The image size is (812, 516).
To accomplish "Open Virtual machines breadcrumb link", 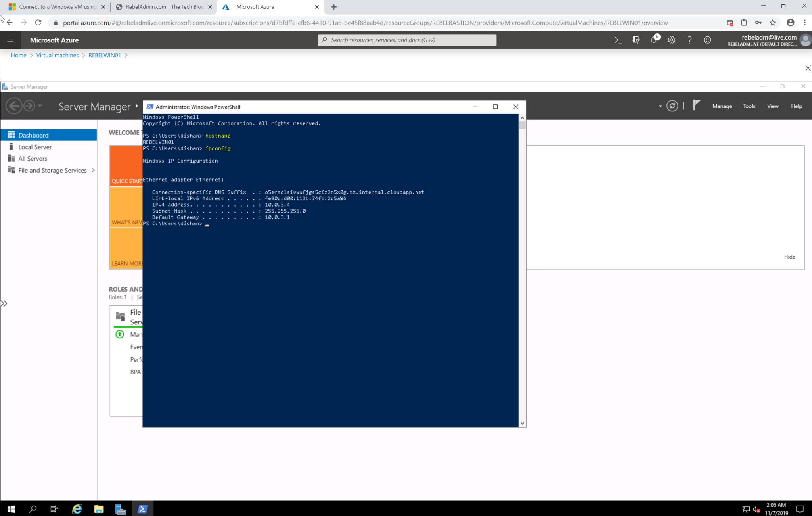I will click(57, 55).
